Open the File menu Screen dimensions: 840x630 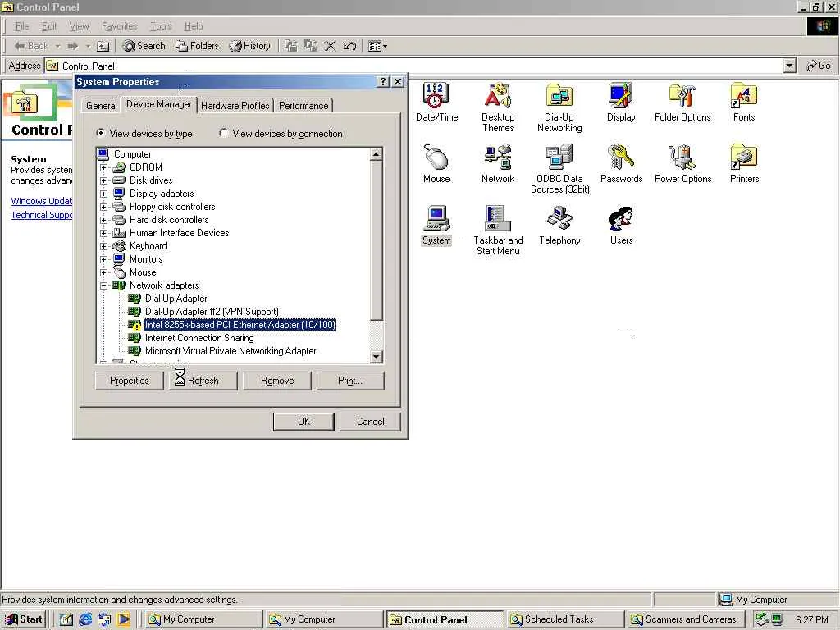tap(22, 26)
